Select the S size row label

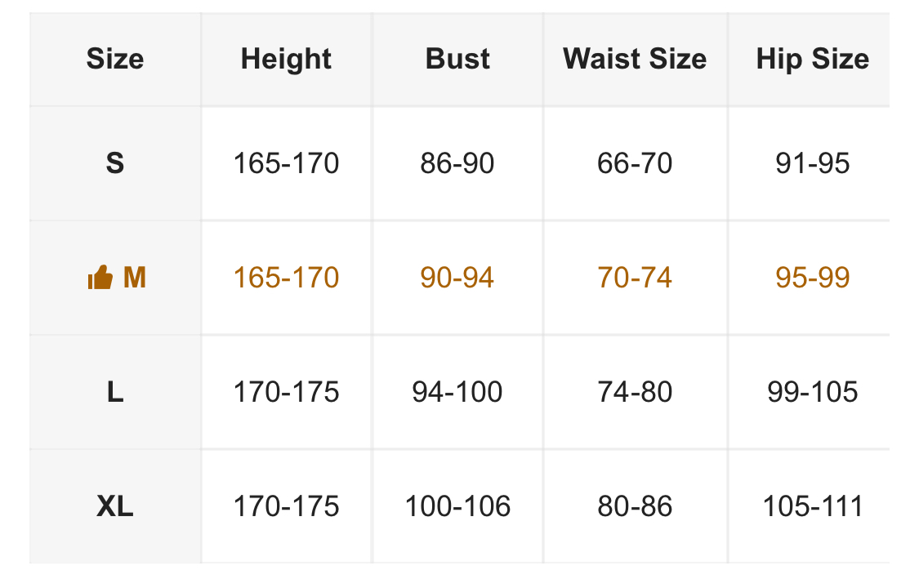point(115,163)
